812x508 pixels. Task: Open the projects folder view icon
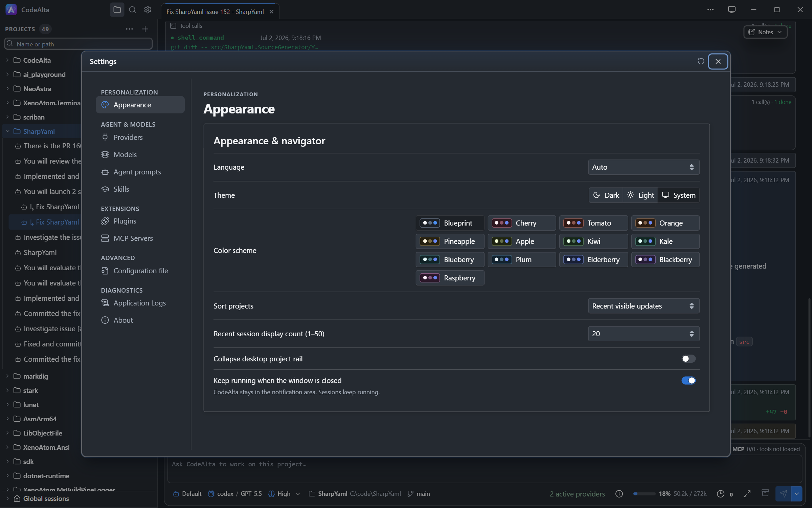117,10
